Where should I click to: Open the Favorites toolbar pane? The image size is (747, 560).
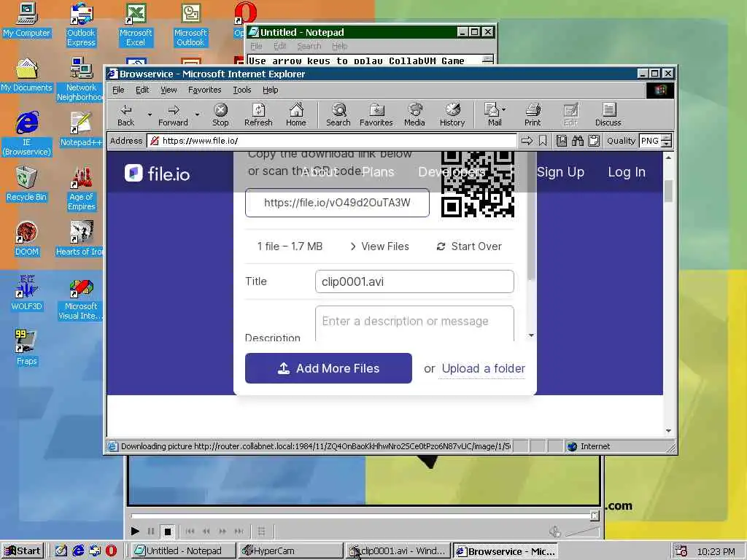(376, 114)
